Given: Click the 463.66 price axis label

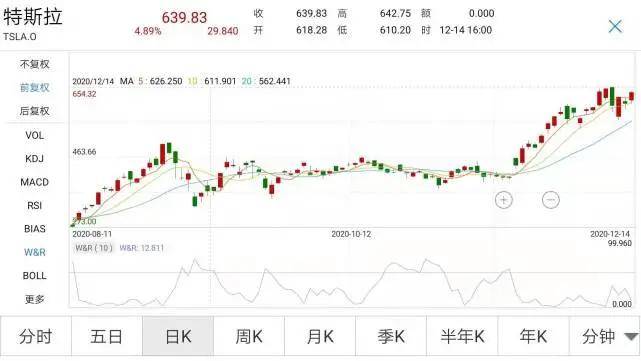Looking at the screenshot, I should (x=84, y=152).
